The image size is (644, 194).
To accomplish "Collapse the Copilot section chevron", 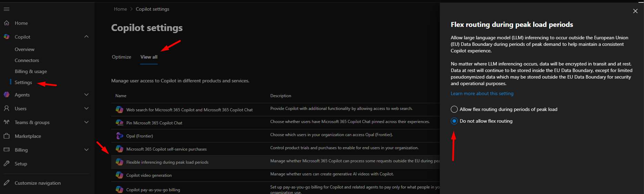I will coord(86,37).
